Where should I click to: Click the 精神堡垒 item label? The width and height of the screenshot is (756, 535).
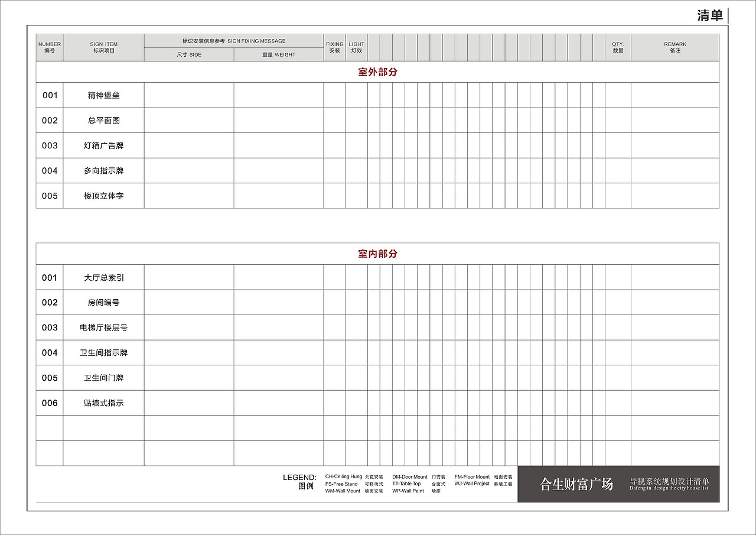(x=104, y=95)
